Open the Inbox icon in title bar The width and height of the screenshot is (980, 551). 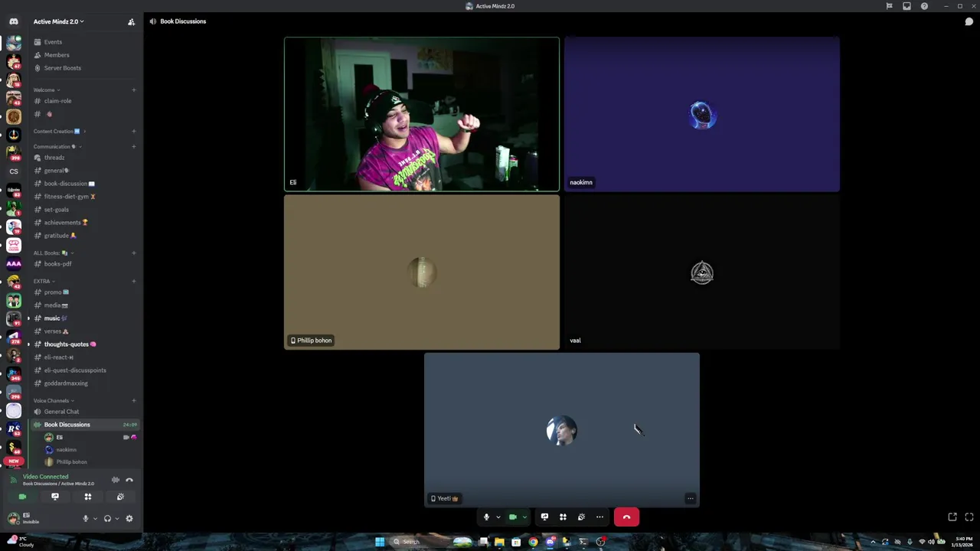coord(906,6)
